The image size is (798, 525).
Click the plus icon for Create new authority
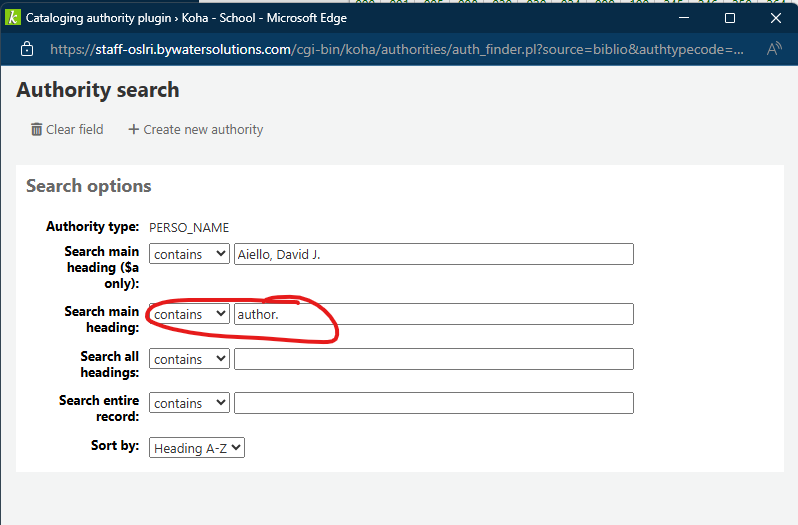[132, 129]
